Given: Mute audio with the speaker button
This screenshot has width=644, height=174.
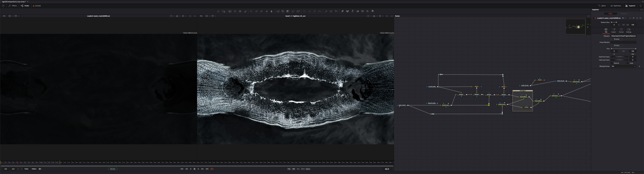Looking at the screenshot, I should [40, 169].
